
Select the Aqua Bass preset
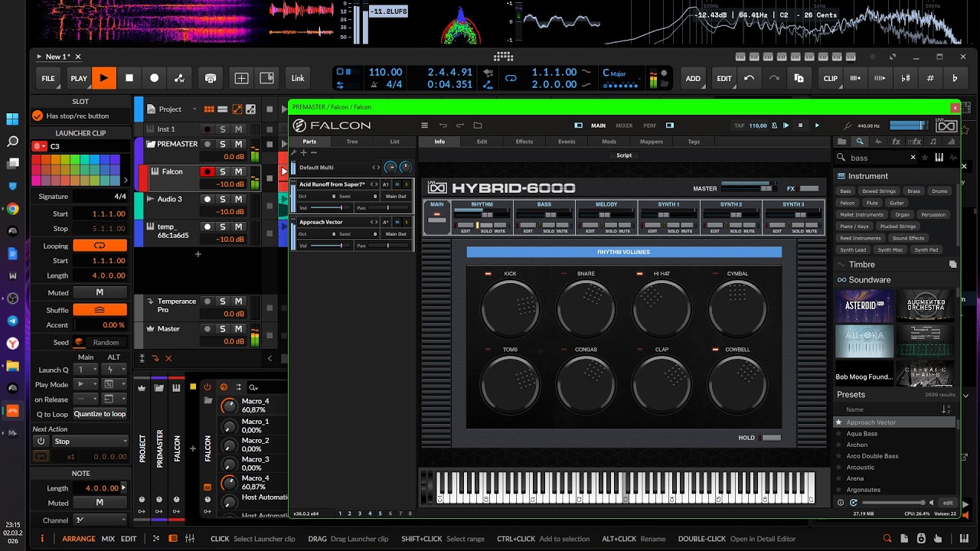click(x=862, y=433)
